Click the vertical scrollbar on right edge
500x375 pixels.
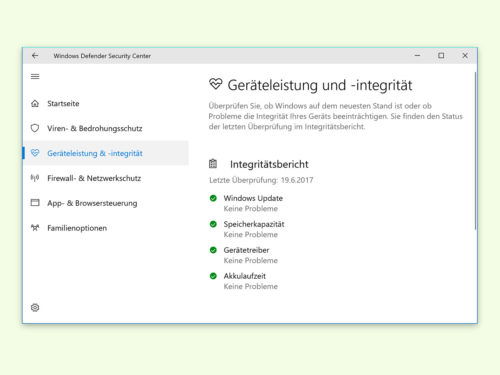[x=476, y=151]
